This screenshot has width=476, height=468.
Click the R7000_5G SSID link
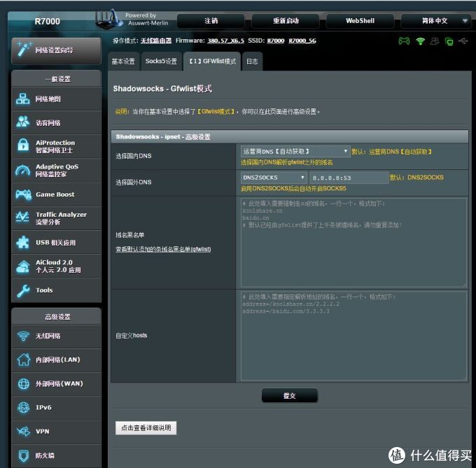302,41
